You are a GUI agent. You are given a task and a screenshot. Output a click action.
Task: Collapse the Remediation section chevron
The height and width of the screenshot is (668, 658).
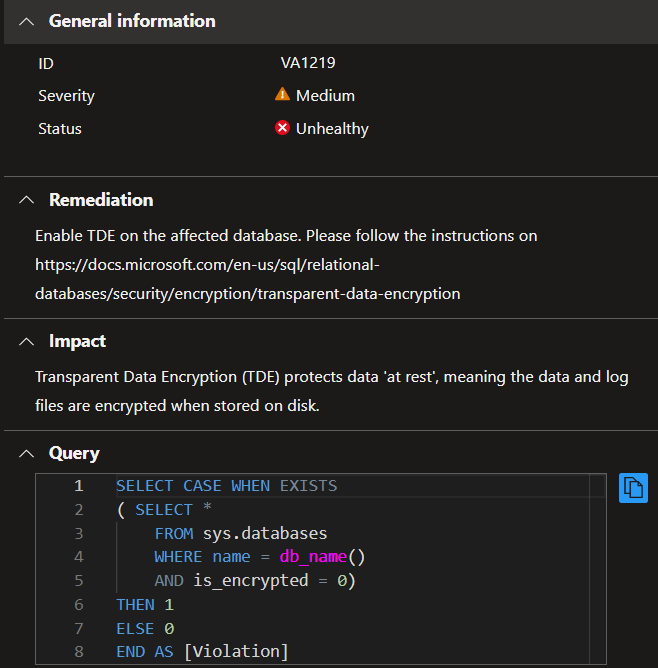26,200
